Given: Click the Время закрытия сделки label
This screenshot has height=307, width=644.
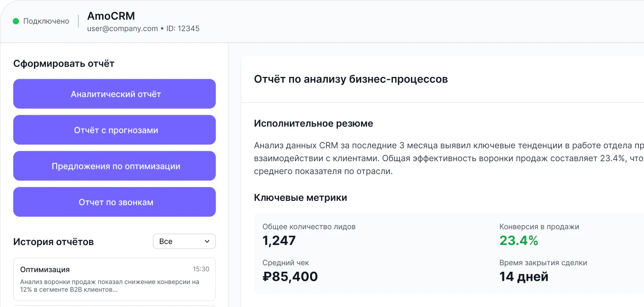Looking at the screenshot, I should (x=543, y=263).
